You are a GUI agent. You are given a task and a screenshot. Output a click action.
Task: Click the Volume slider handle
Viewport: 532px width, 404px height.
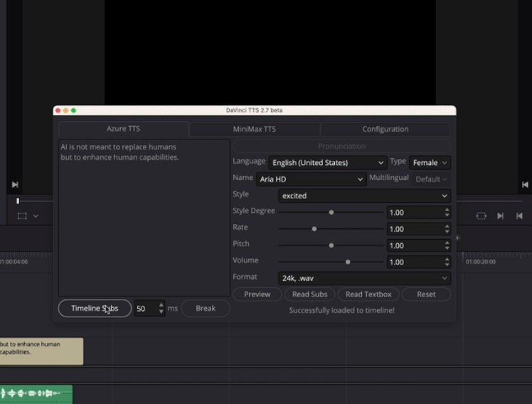point(348,262)
